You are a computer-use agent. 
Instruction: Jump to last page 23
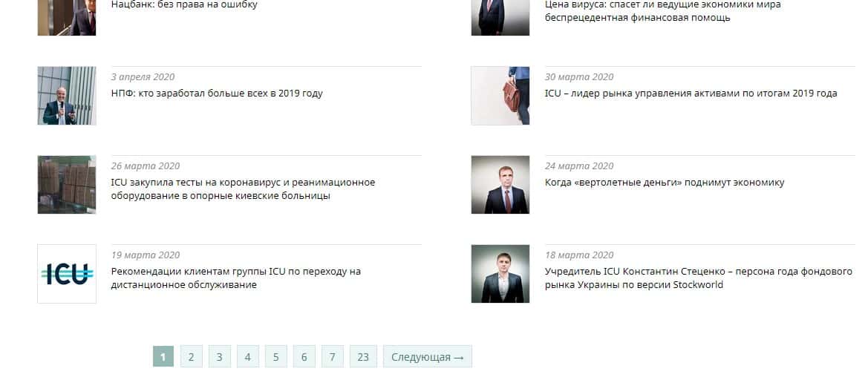coord(363,357)
